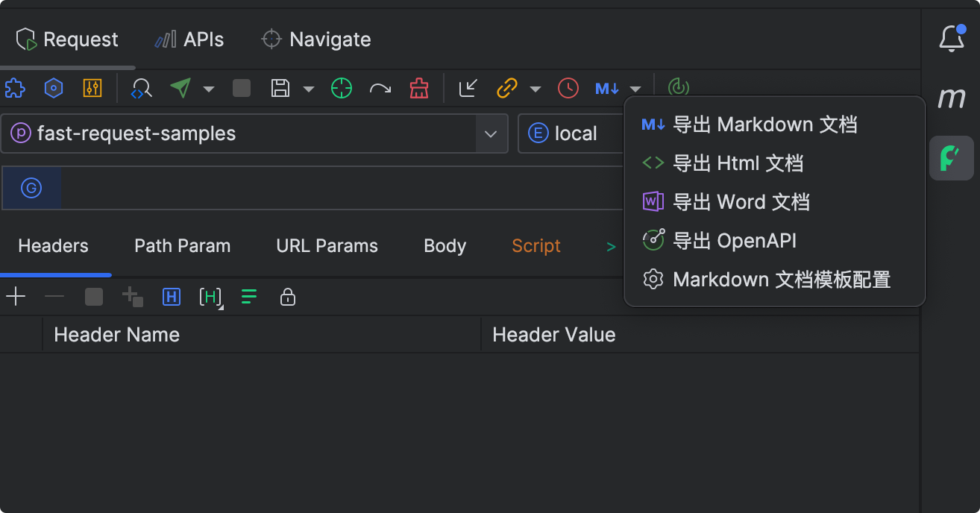Toggle the green lines bulk edit icon
The height and width of the screenshot is (513, 980).
(x=249, y=298)
